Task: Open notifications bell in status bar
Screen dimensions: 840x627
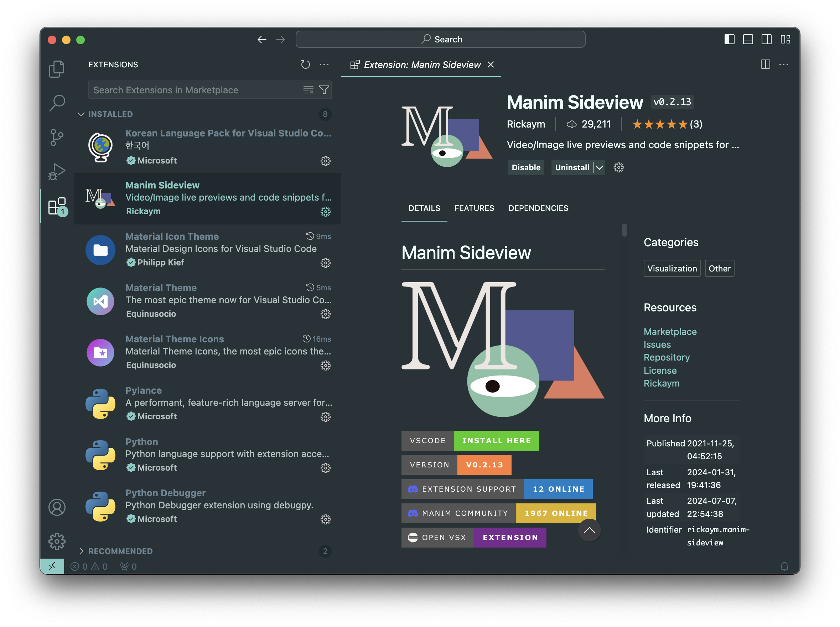Action: (x=784, y=566)
